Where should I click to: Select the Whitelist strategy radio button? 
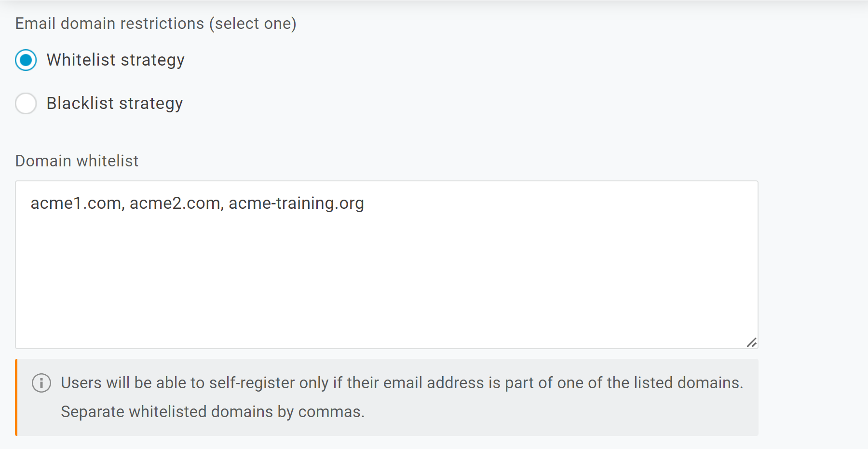pyautogui.click(x=26, y=60)
